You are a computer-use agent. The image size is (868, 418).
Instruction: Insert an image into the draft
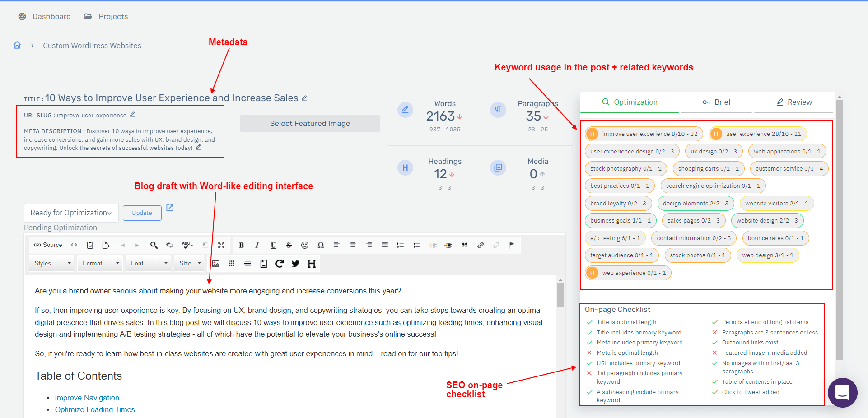click(216, 264)
